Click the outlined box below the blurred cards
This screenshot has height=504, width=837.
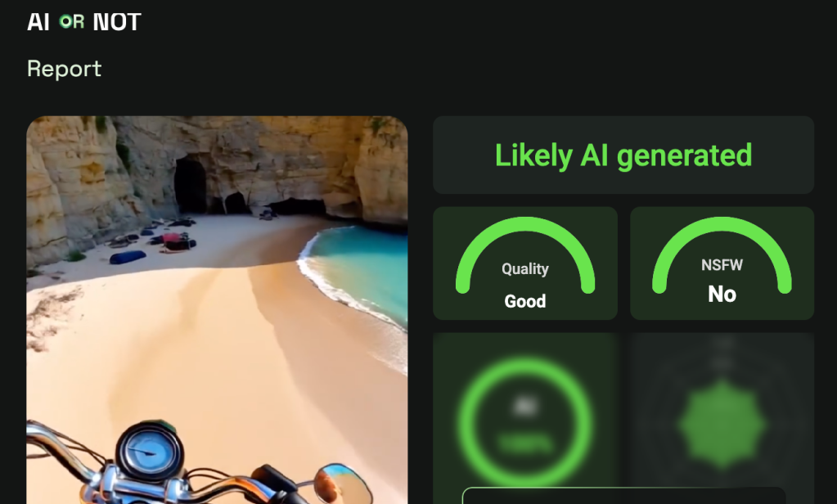(x=623, y=496)
